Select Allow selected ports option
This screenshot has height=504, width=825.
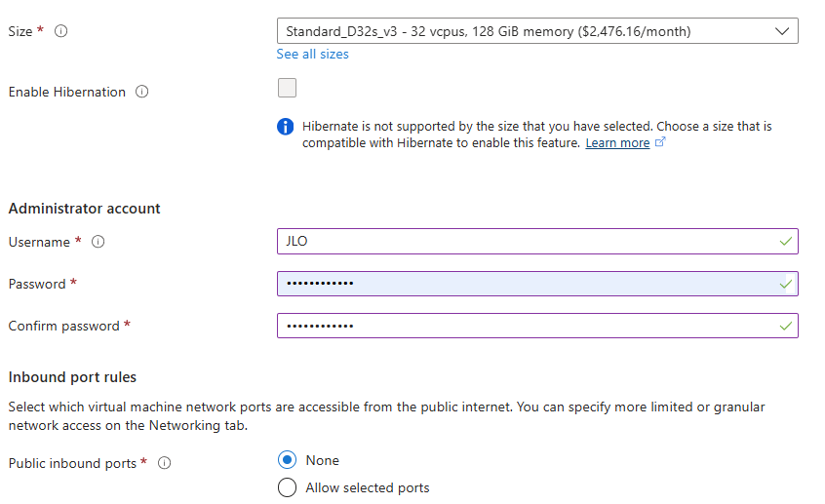(288, 487)
